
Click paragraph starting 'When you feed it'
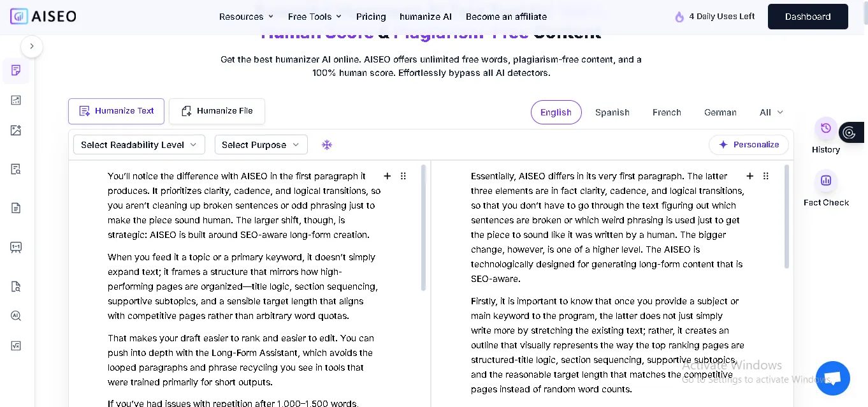coord(242,286)
